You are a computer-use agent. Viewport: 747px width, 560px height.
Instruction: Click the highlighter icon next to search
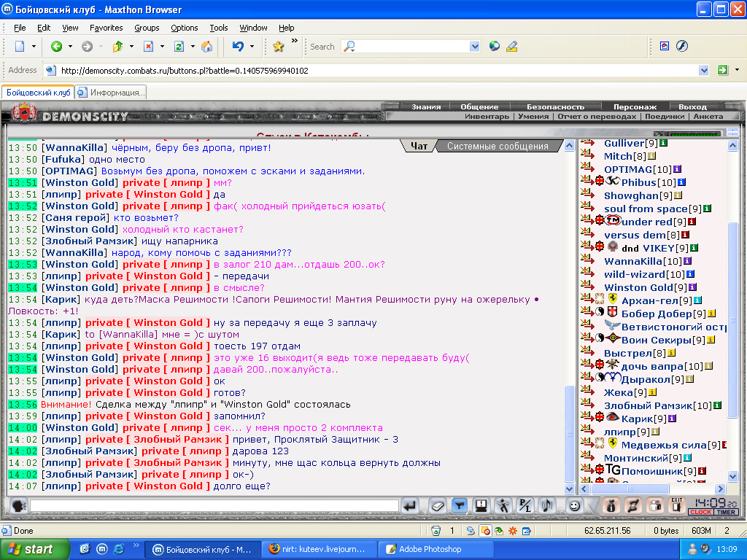coord(512,46)
